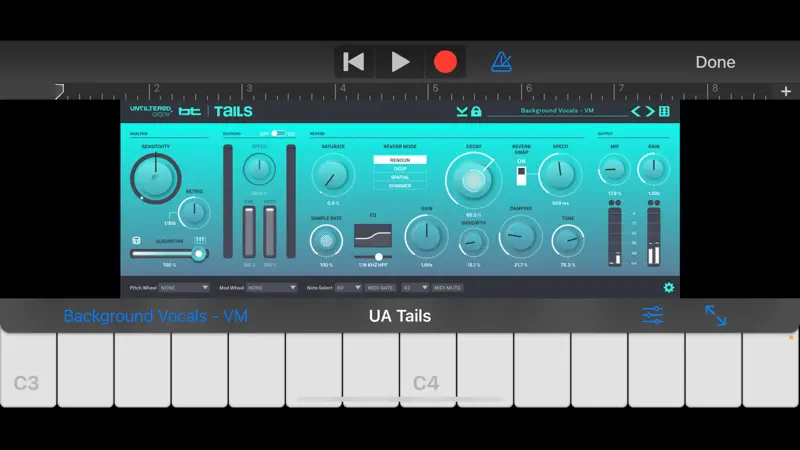Open the Pitch Wheel dropdown
Screen dimensions: 800x450
click(x=184, y=288)
